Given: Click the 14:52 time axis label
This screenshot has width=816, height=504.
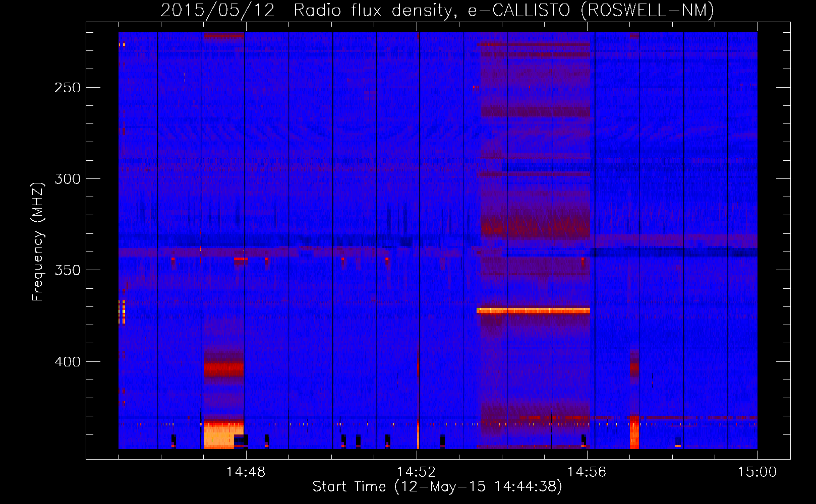Looking at the screenshot, I should point(416,472).
